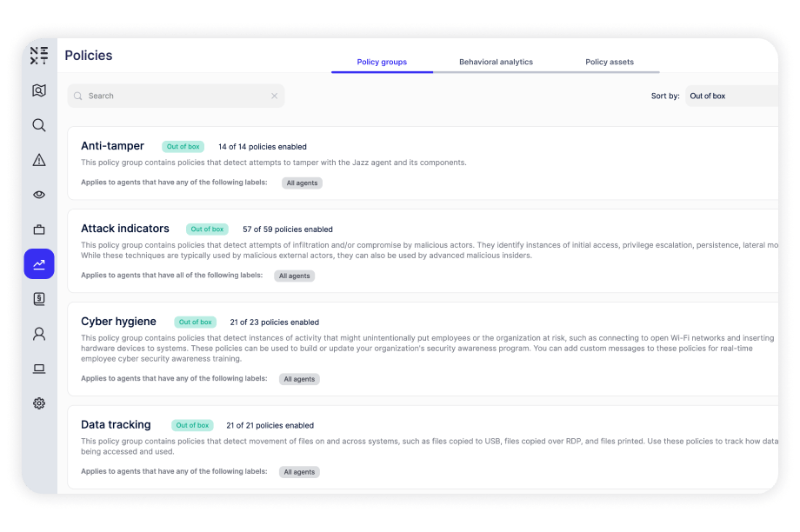Select the highlighted policies trend icon

39,263
